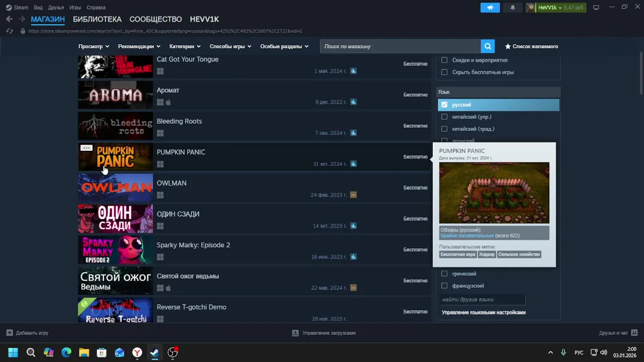Click the volume icon in system tray
Screen dimensions: 644x362
tap(604, 352)
